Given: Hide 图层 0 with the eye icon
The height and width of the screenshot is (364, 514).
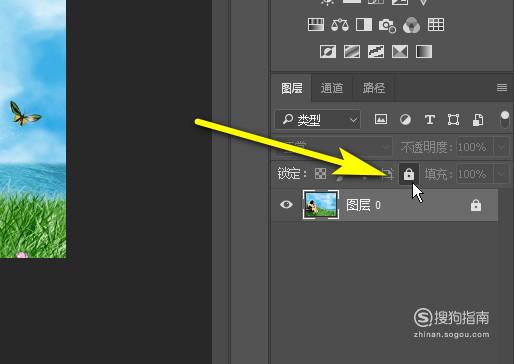Looking at the screenshot, I should [x=286, y=204].
